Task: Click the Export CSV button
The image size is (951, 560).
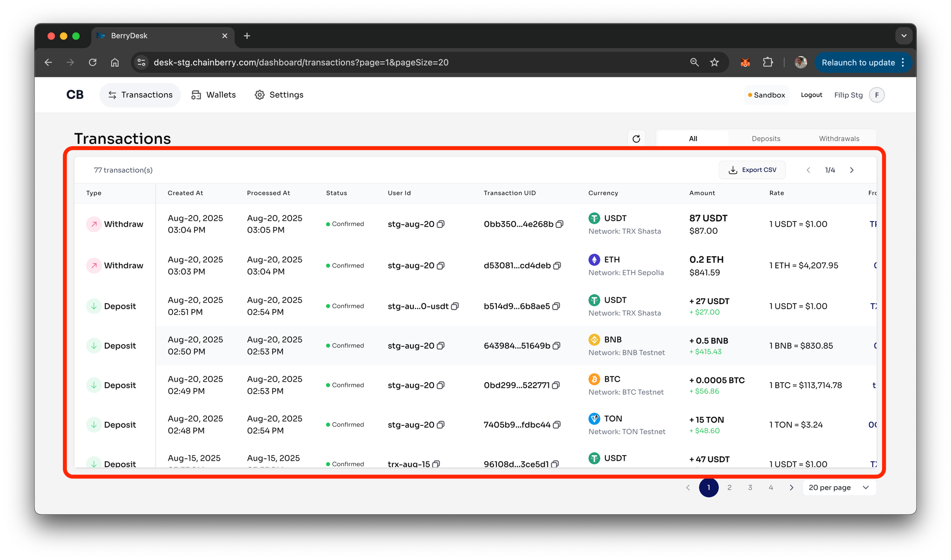Action: point(752,170)
